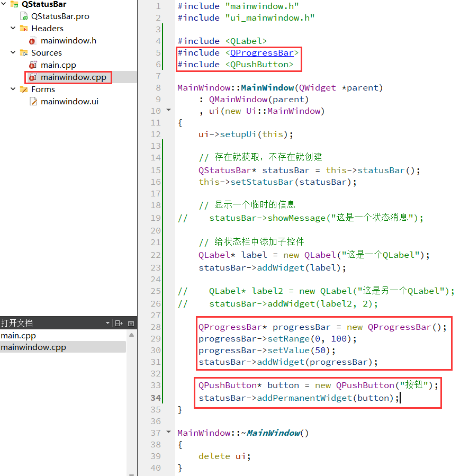Collapse the Sources folder
Image resolution: width=460 pixels, height=476 pixels.
[x=13, y=52]
